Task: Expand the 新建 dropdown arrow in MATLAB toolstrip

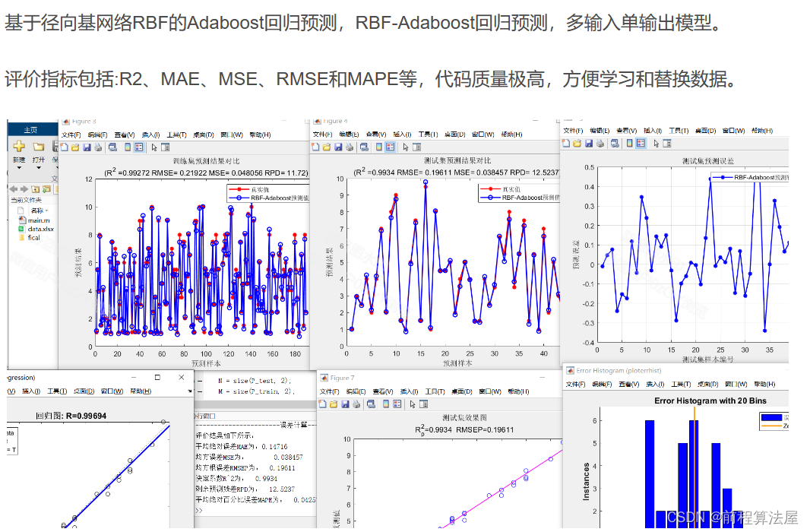Action: (20, 167)
